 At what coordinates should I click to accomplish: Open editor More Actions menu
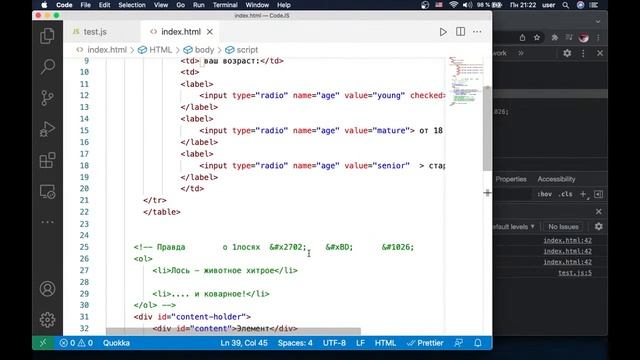(x=477, y=31)
